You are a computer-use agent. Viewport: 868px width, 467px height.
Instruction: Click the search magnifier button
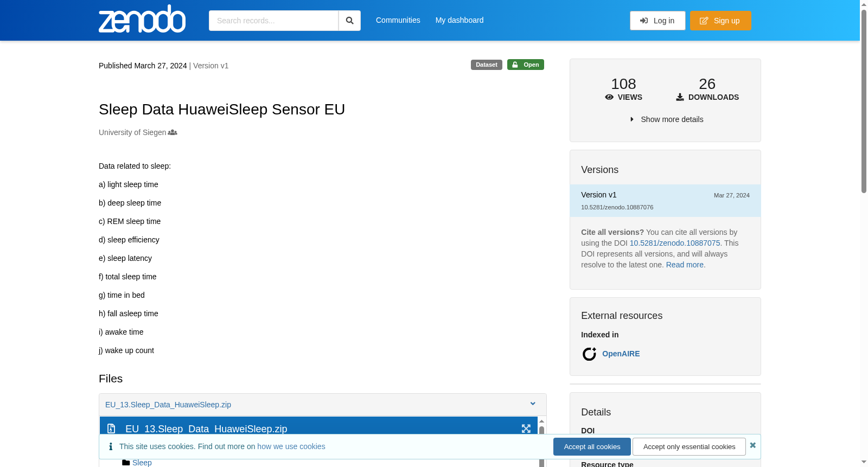[x=349, y=21]
